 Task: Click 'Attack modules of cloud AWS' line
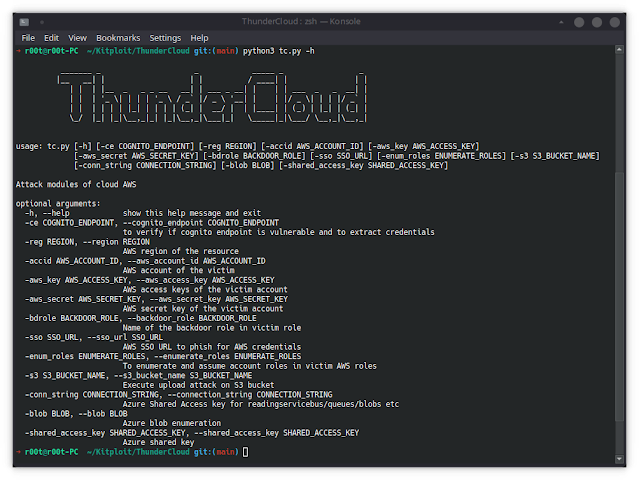click(x=76, y=185)
